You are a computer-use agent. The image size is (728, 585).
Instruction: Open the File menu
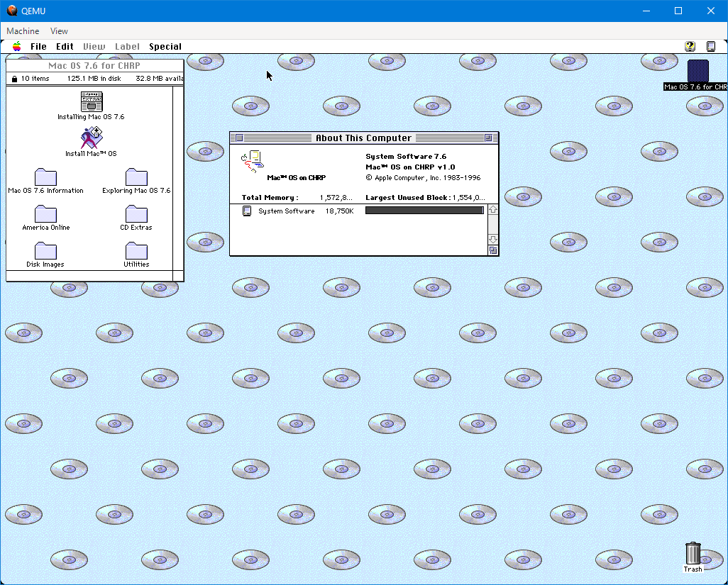(38, 47)
